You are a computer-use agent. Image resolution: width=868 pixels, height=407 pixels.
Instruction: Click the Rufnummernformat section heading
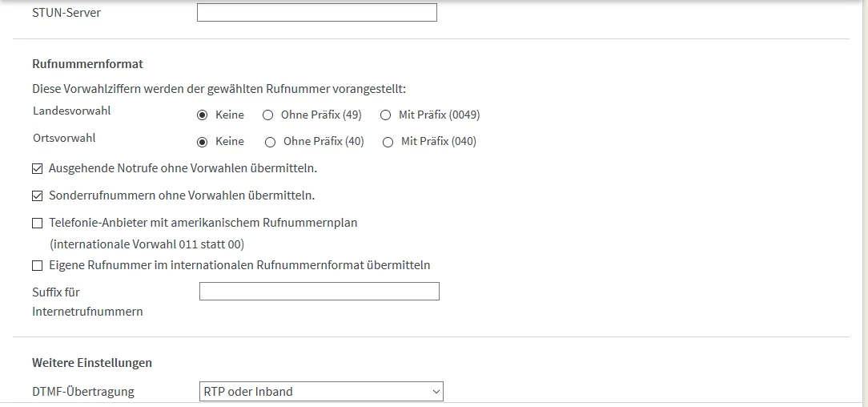[x=87, y=63]
